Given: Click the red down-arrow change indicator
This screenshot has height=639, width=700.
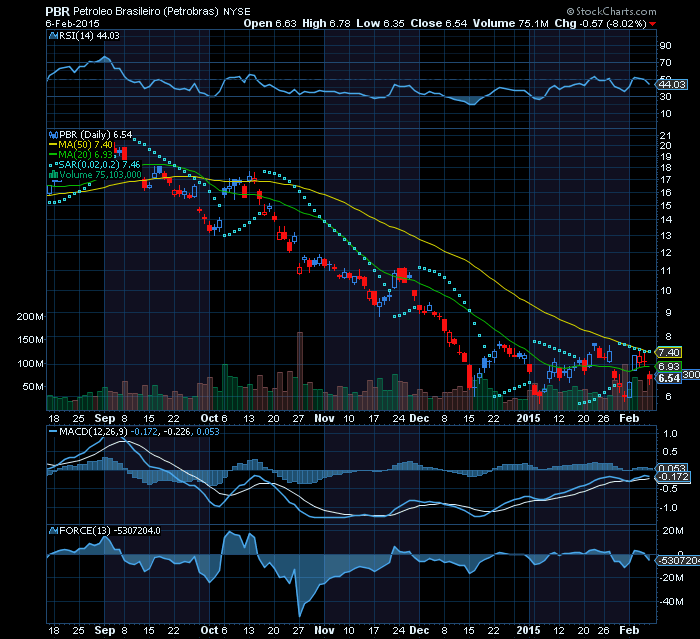Looking at the screenshot, I should (653, 24).
